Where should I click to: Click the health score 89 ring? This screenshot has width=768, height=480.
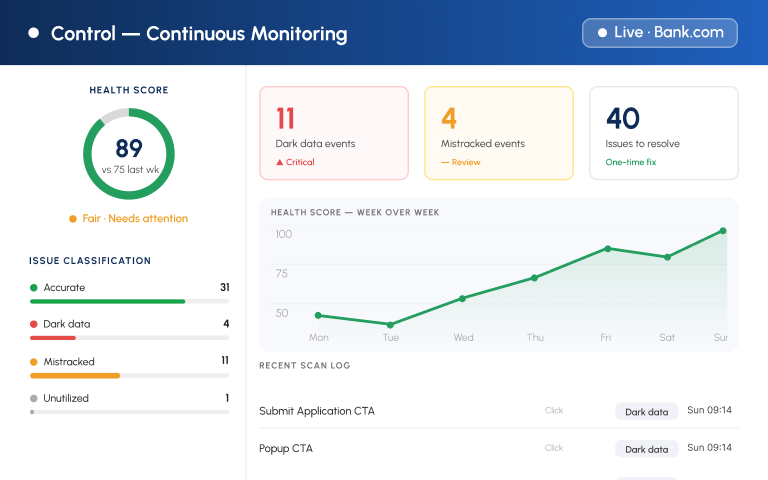[129, 154]
